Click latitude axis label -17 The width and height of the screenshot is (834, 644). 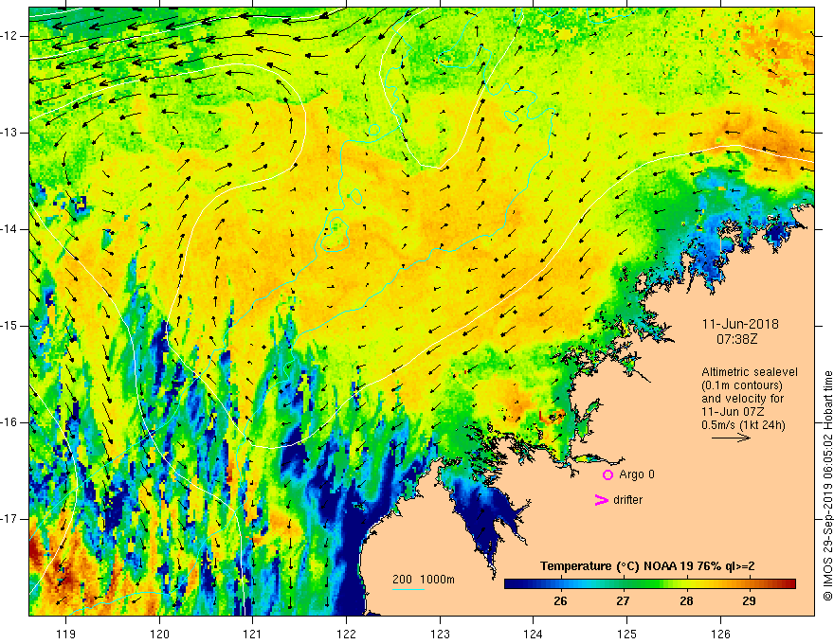coord(10,519)
